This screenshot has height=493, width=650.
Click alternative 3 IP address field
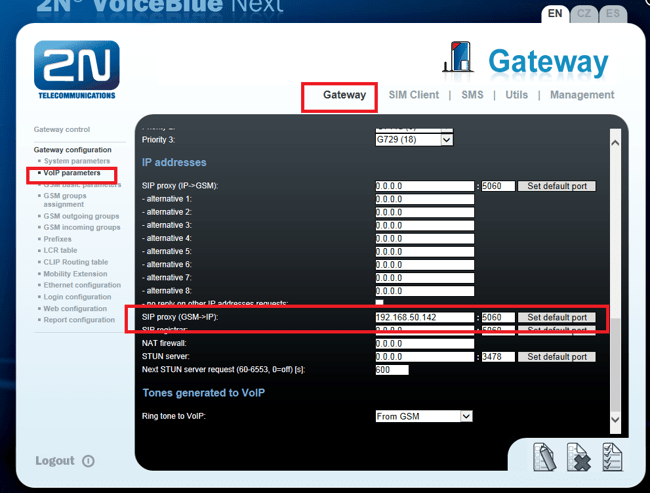click(x=424, y=226)
